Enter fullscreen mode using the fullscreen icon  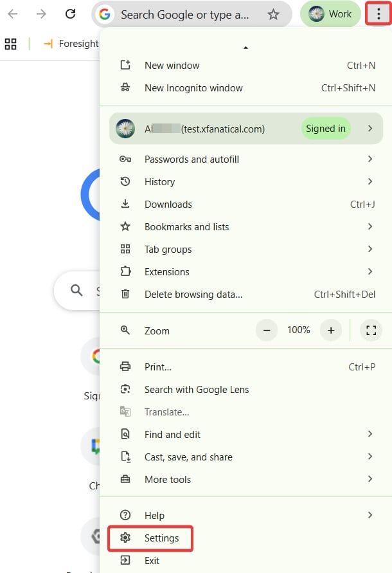pos(370,331)
